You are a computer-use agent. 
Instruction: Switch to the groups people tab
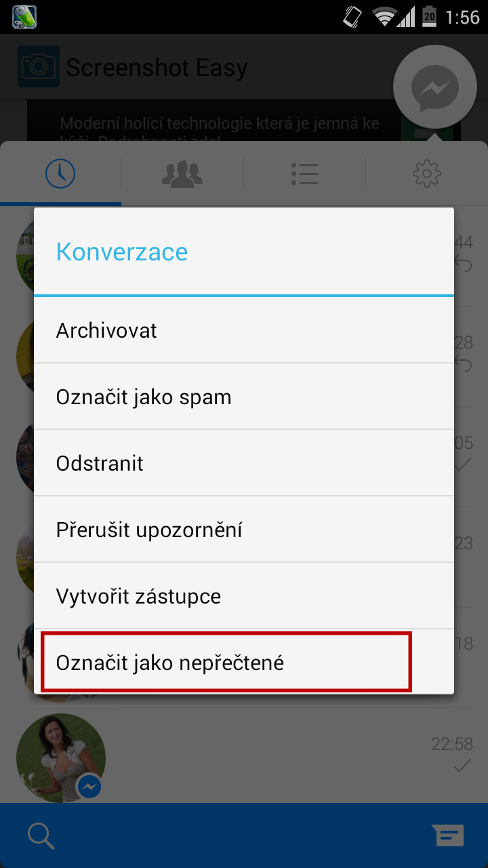point(182,174)
